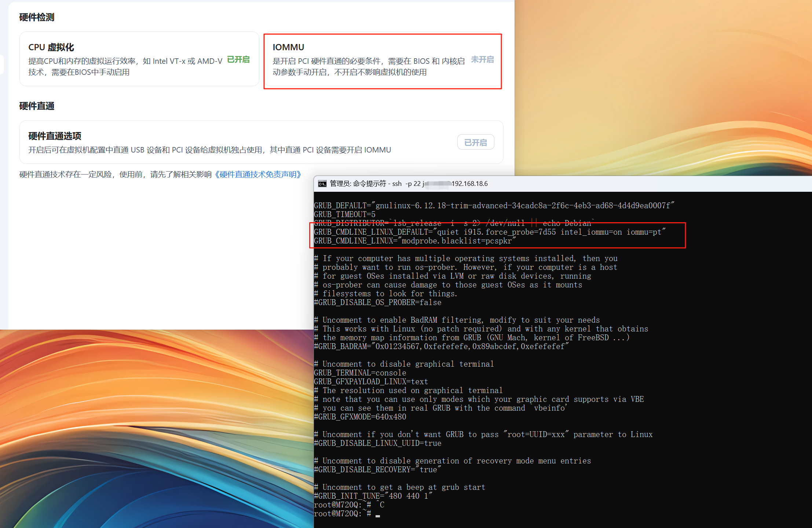Click the 硬件检测 section title
This screenshot has width=812, height=528.
[37, 17]
